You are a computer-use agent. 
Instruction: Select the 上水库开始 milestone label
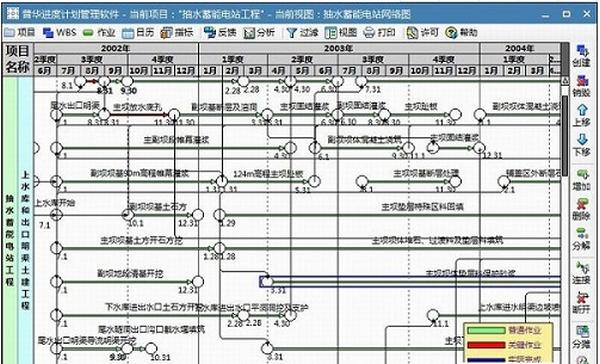click(x=55, y=202)
